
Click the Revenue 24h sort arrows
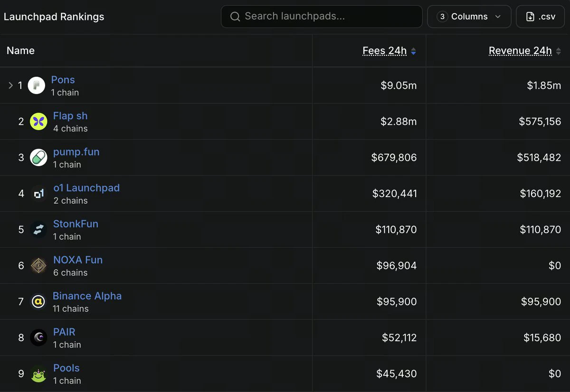point(559,51)
